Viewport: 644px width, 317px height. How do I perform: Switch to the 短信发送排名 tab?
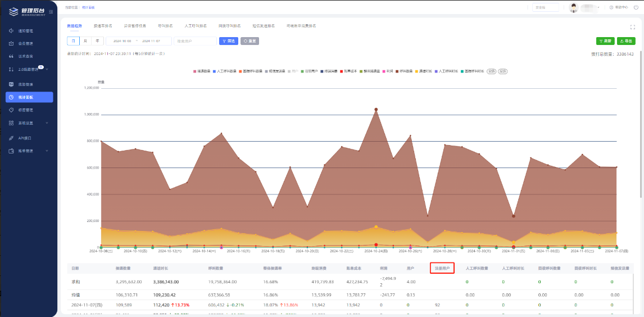(x=264, y=26)
